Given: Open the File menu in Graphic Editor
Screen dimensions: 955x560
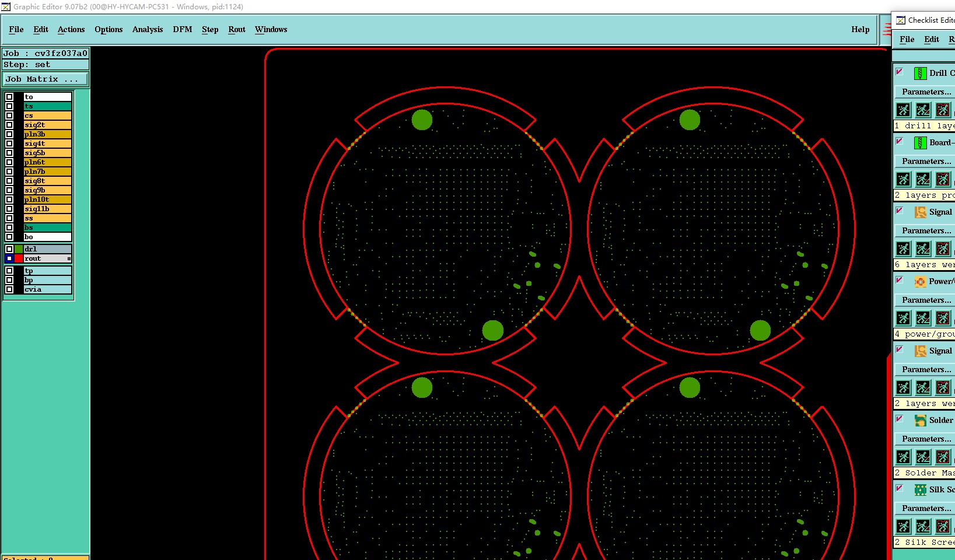Looking at the screenshot, I should pos(16,29).
